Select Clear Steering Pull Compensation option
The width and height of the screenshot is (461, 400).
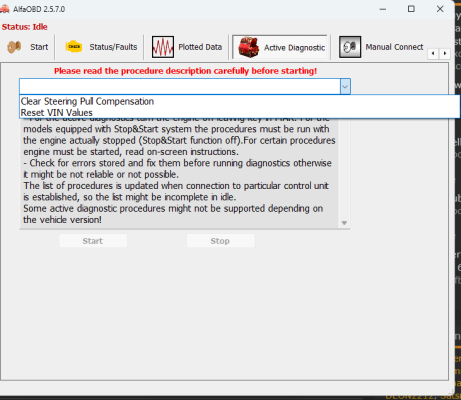click(x=87, y=101)
